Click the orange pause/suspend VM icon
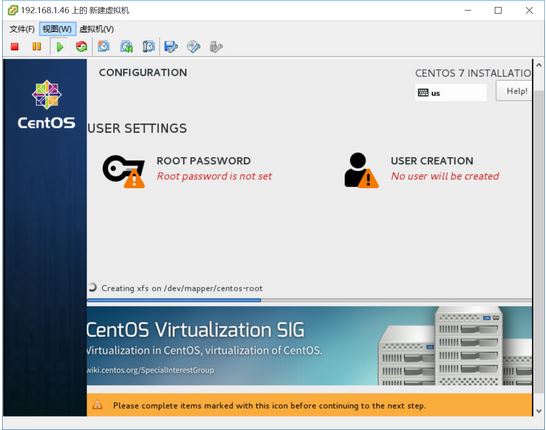 (x=37, y=47)
